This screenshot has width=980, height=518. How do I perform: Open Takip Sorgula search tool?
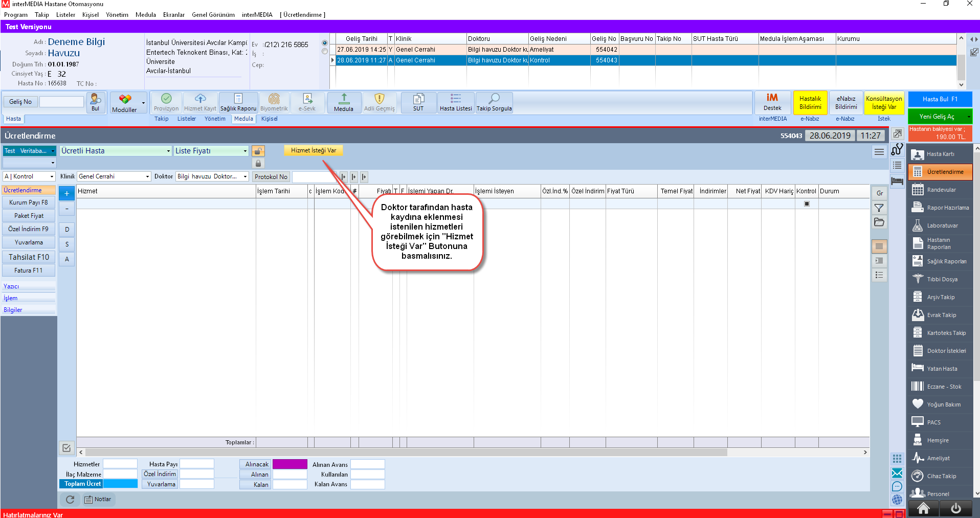[494, 102]
